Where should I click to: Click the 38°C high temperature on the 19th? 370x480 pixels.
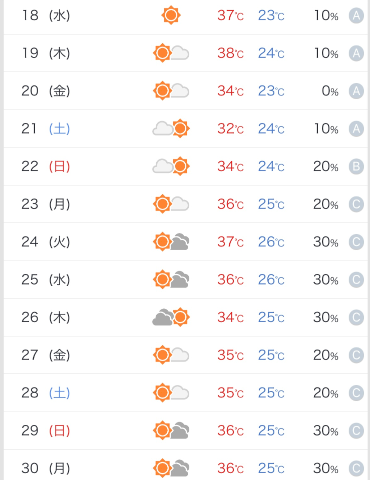click(230, 53)
